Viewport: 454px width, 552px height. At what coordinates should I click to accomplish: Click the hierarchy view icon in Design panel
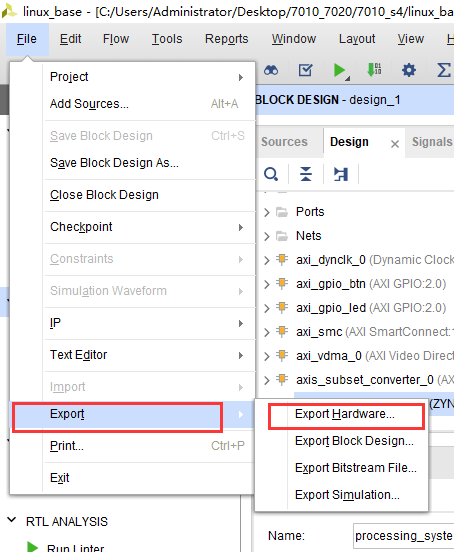(x=341, y=174)
